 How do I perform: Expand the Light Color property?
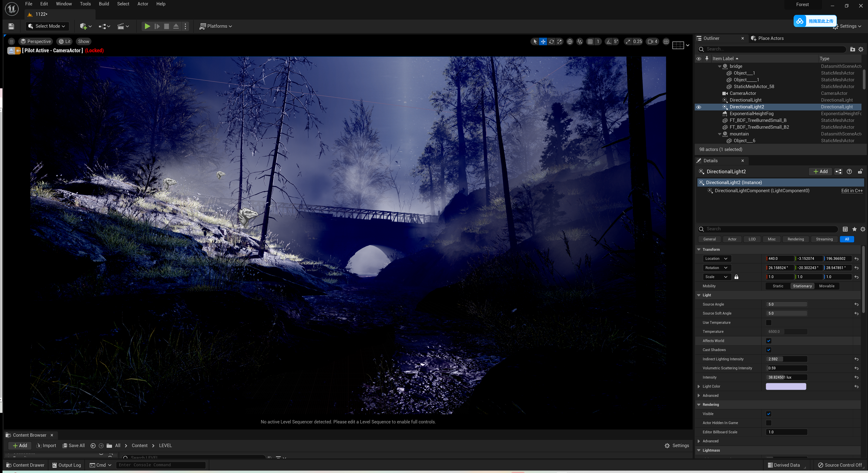click(699, 386)
